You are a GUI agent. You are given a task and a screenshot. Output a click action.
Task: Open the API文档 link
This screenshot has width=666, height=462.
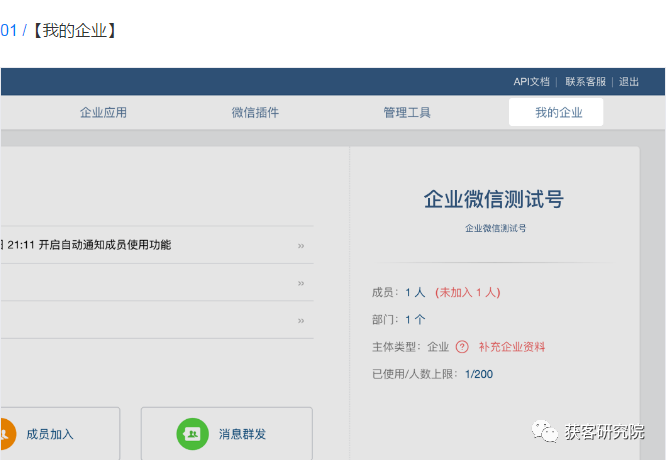click(531, 82)
